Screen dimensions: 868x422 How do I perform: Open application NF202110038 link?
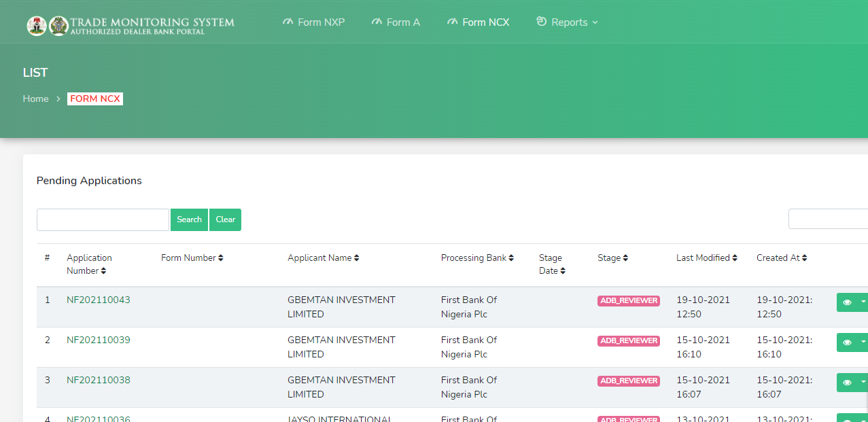point(99,380)
